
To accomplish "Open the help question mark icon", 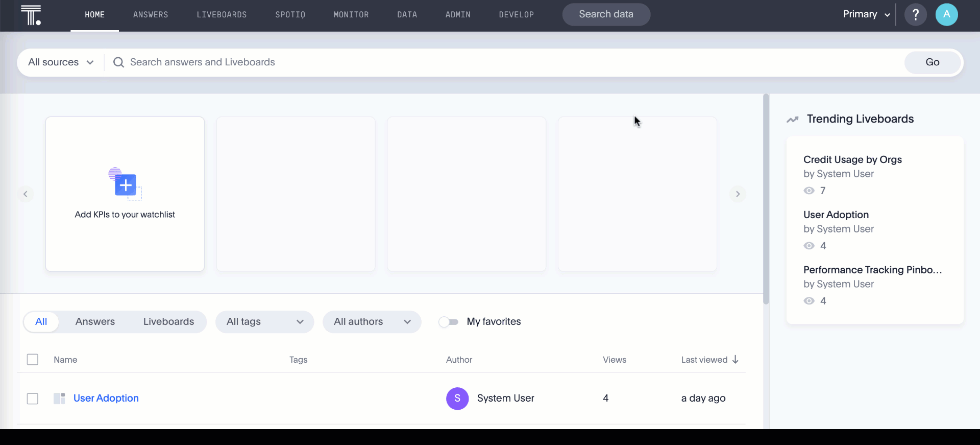I will (915, 15).
